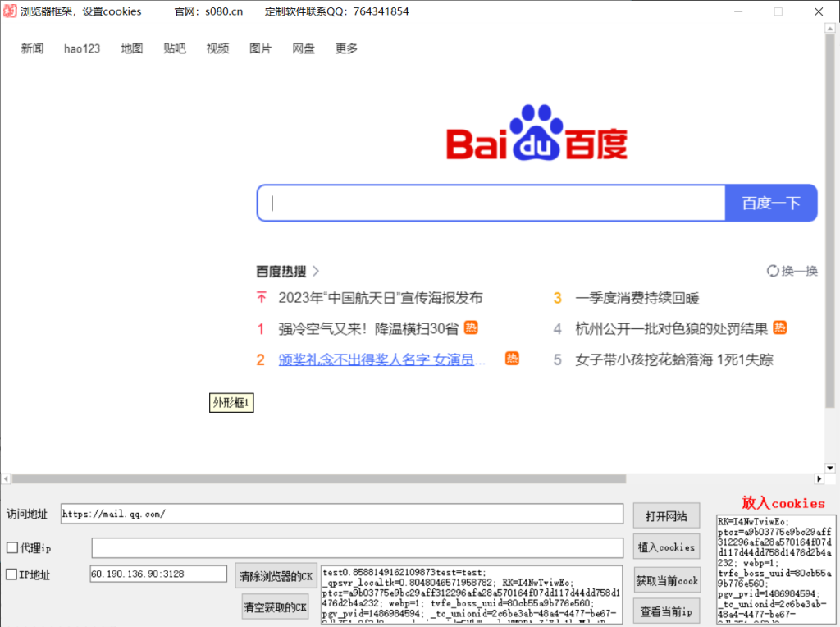
Task: Enable the IP地址 checkbox
Action: 10,574
